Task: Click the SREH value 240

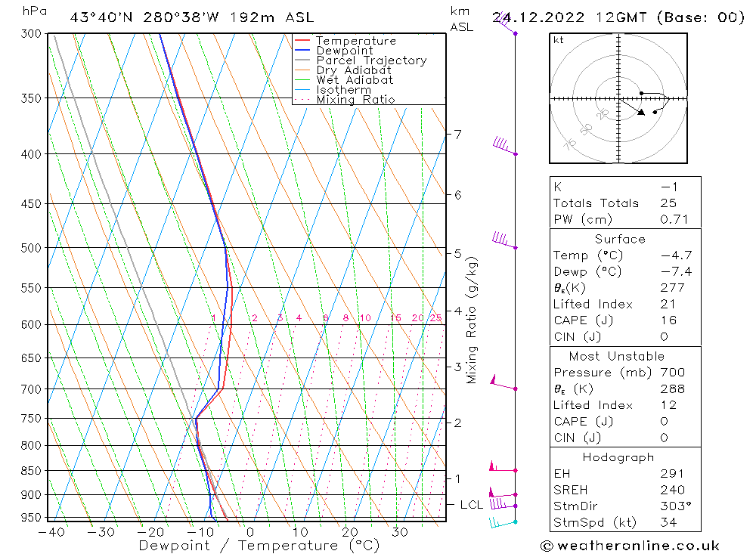Action: (672, 490)
